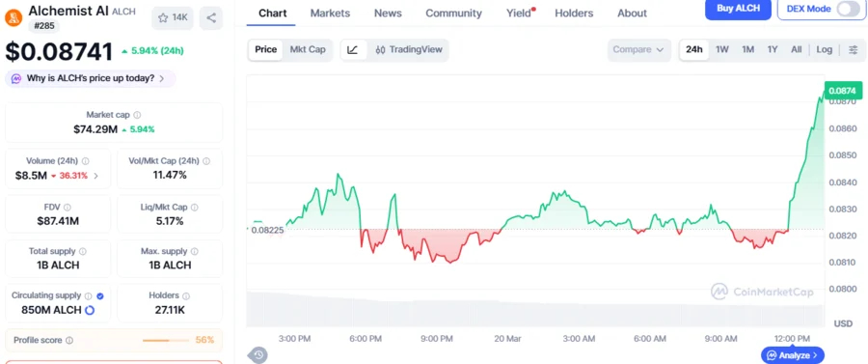Screen dimensions: 868x364
Task: Open chart settings sliders icon
Action: (x=854, y=50)
